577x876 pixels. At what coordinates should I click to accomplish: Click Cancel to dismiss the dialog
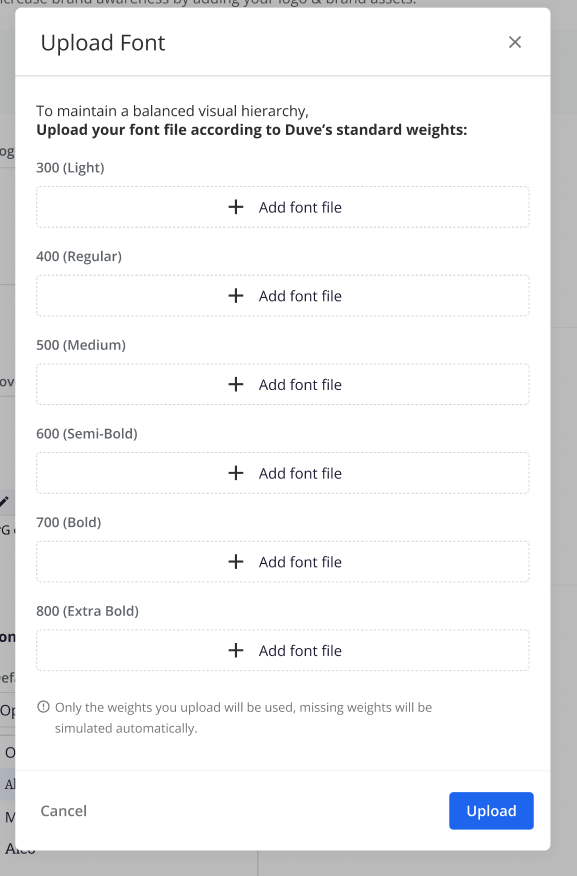pos(63,811)
